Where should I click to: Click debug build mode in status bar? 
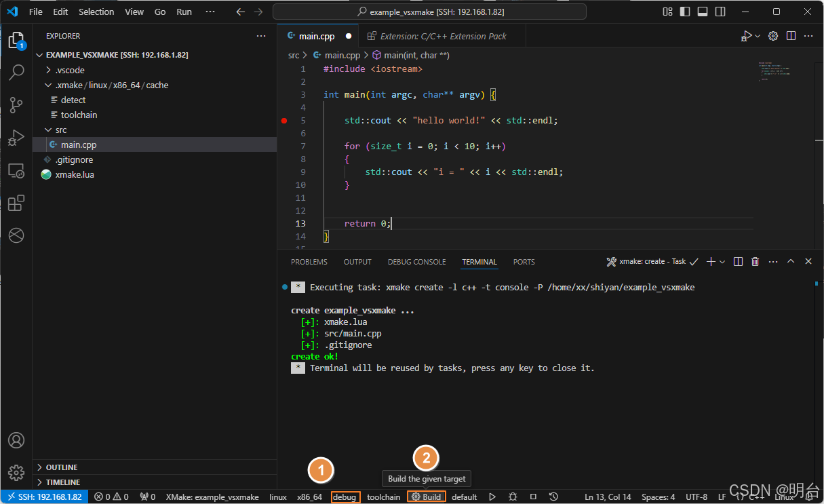[345, 497]
